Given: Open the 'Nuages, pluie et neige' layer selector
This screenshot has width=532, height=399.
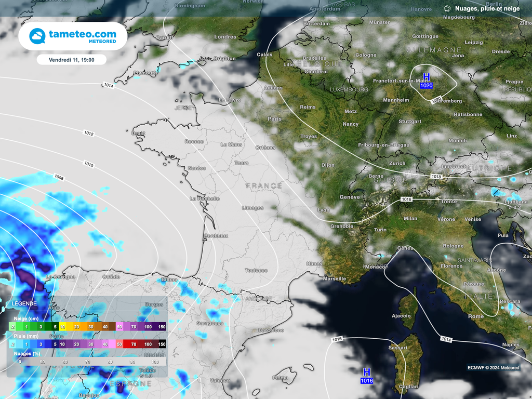Looking at the screenshot, I should tap(487, 9).
